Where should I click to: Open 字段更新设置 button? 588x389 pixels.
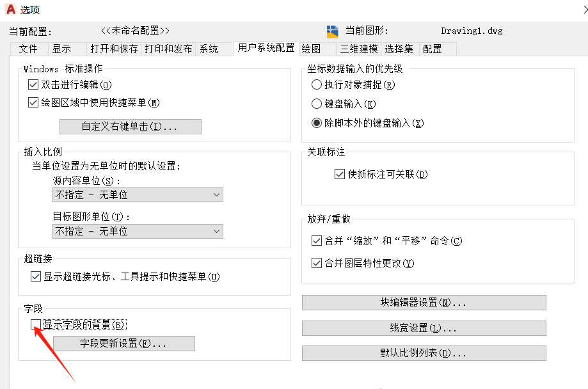[123, 344]
